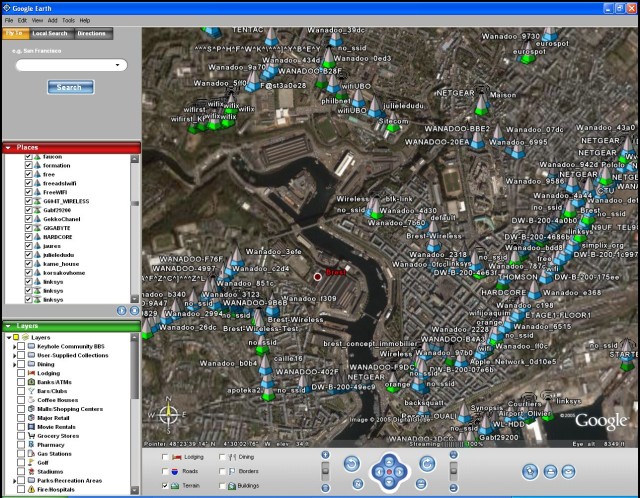Uncheck the HARDCORE place entry

coord(28,236)
